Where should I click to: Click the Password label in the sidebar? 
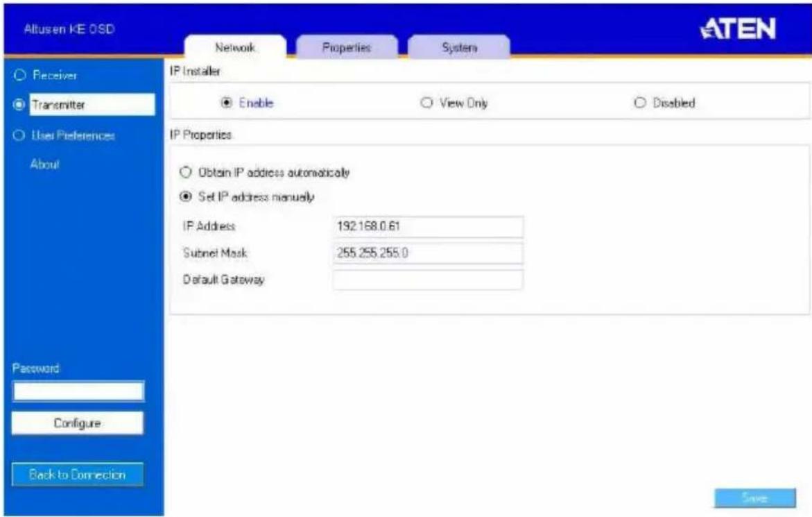click(36, 368)
